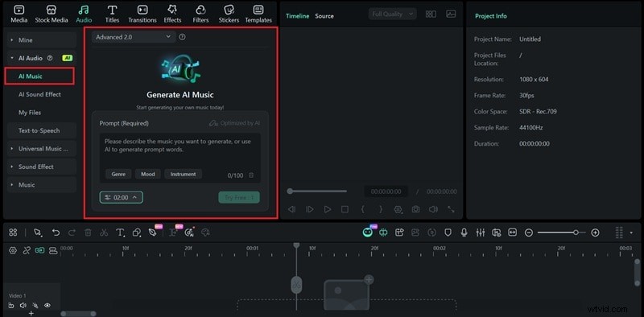Click the help icon next to Advanced 2.0
This screenshot has height=317, width=644.
(x=183, y=37)
